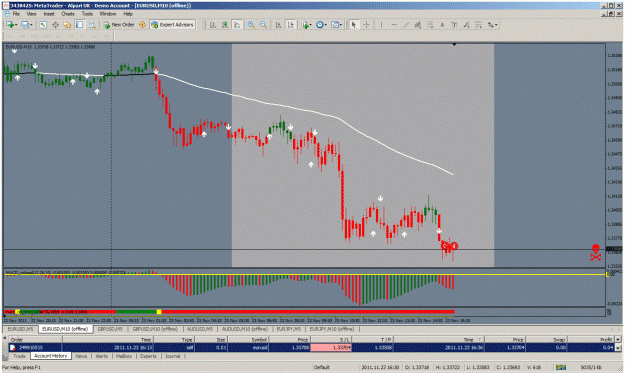Expand the Profiles dropdown arrow
625x373 pixels.
[31, 25]
